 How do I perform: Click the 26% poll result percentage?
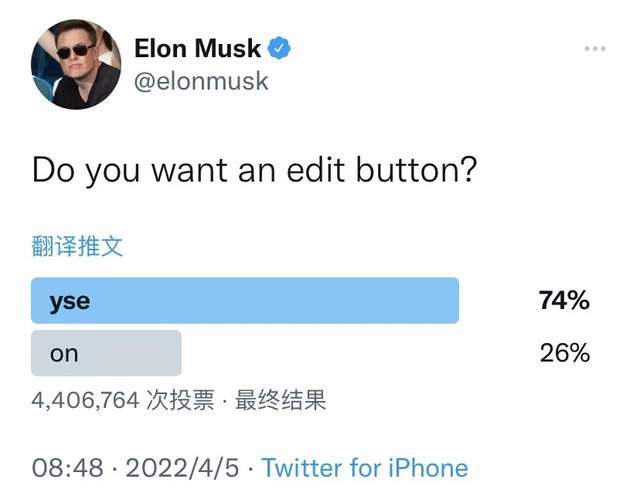(564, 353)
